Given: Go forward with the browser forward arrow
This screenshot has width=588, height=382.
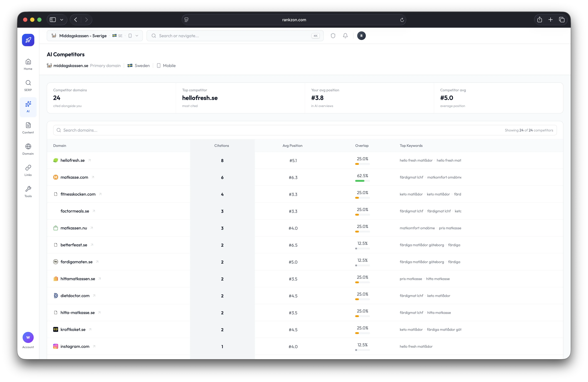Looking at the screenshot, I should tap(86, 20).
